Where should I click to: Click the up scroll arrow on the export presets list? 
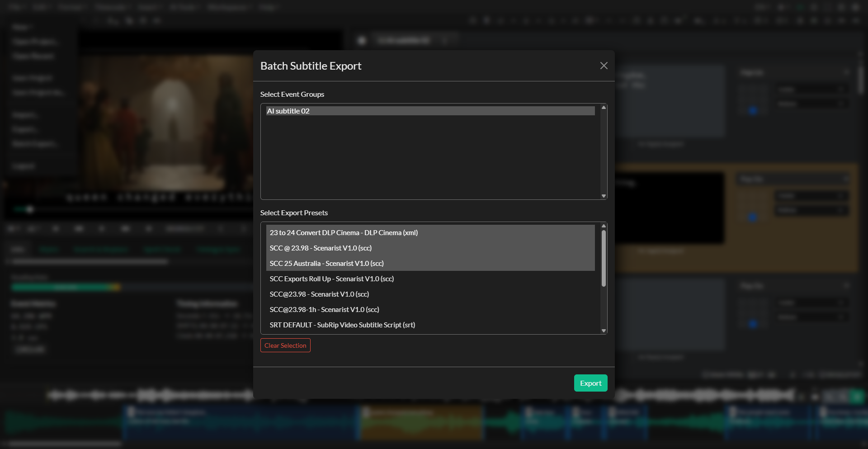coord(603,226)
